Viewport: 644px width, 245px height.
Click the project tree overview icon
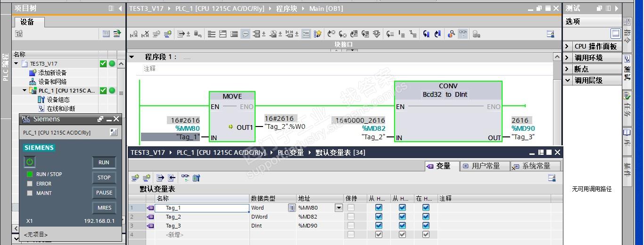[117, 34]
